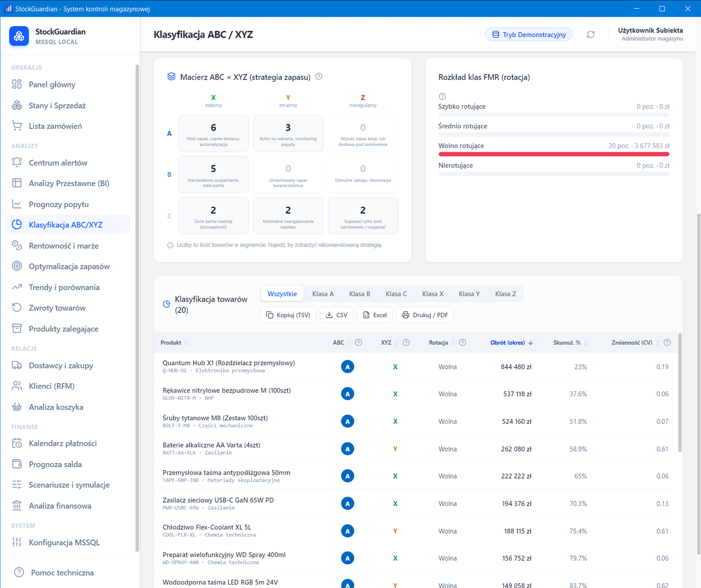Select the Wszystkie filter tab
This screenshot has width=701, height=588.
click(x=282, y=294)
